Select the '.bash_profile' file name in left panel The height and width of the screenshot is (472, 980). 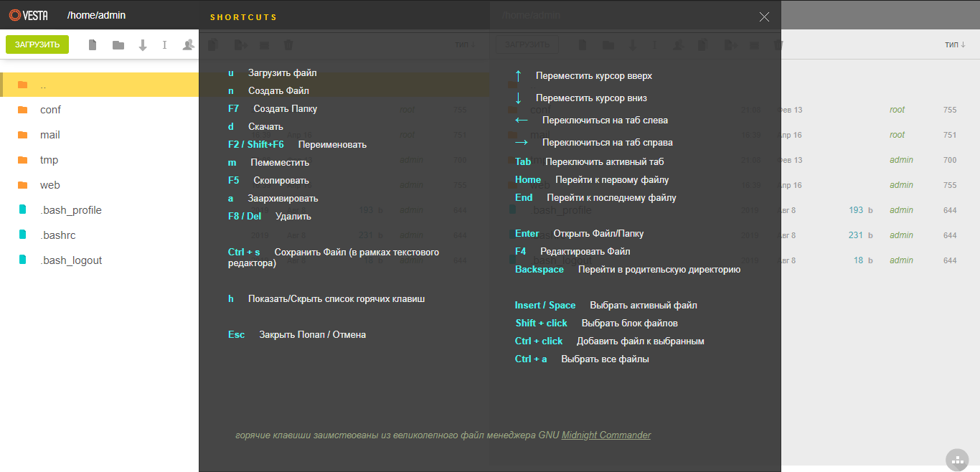coord(71,210)
